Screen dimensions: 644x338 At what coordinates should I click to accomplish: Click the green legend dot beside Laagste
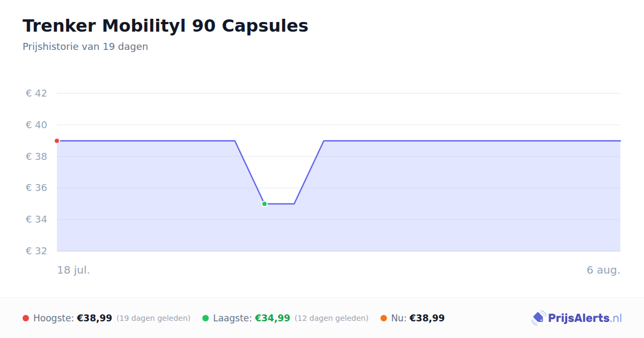click(206, 318)
